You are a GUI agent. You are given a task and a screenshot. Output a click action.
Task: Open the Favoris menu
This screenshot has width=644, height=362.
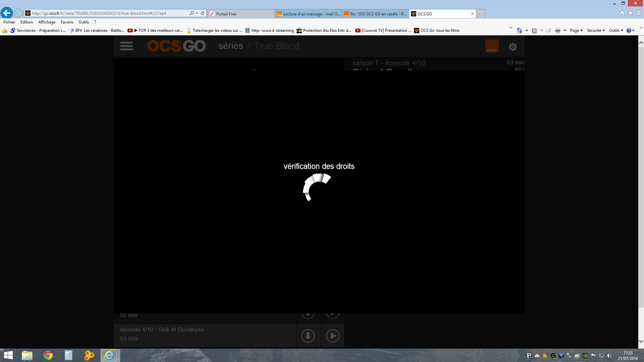click(x=67, y=22)
